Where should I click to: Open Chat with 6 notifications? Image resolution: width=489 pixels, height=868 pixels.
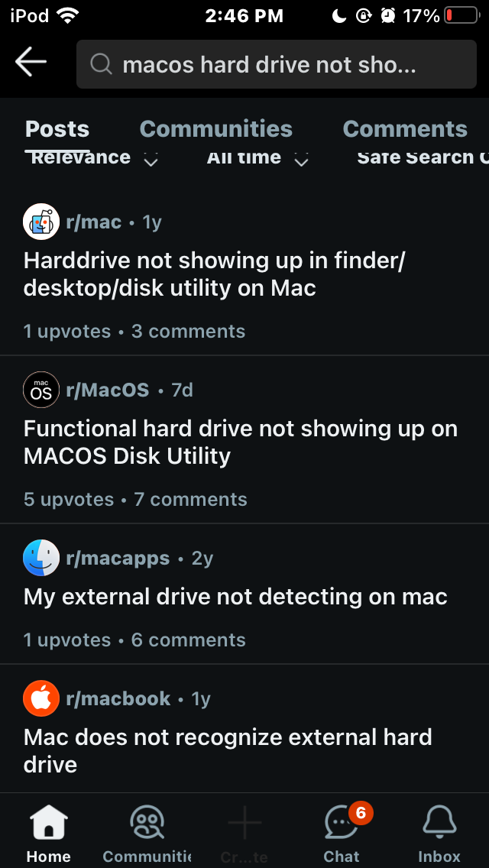342,833
